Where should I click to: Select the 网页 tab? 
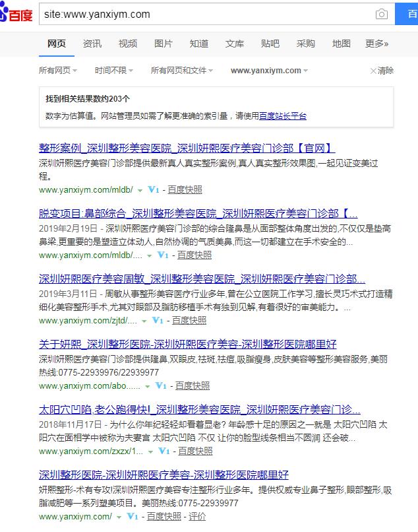[56, 44]
